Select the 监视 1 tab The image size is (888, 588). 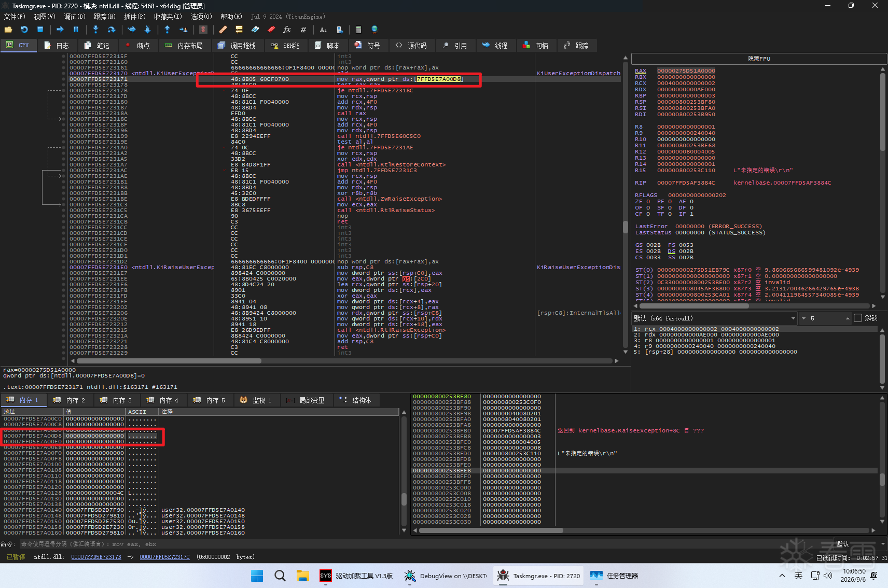coord(256,400)
